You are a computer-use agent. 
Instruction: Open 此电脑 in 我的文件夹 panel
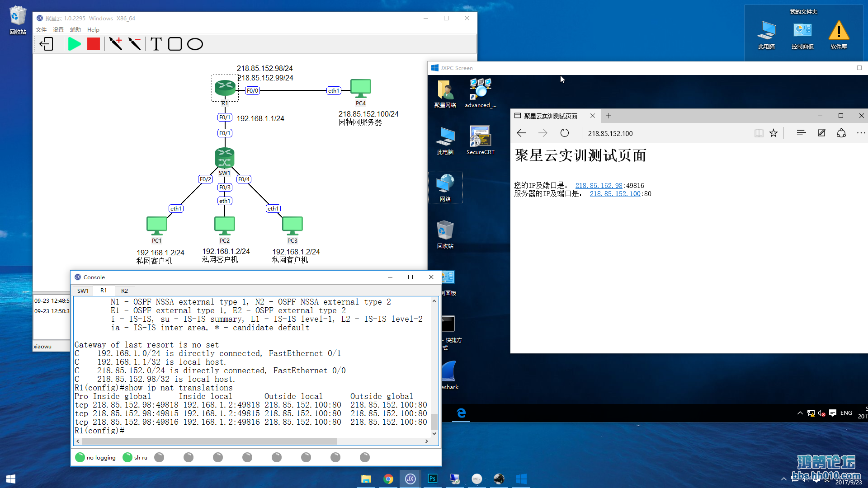(766, 35)
